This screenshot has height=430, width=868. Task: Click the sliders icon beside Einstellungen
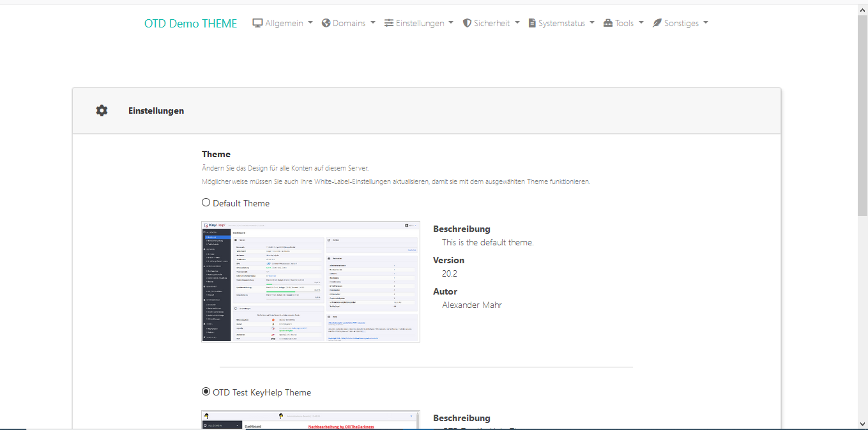(x=389, y=23)
